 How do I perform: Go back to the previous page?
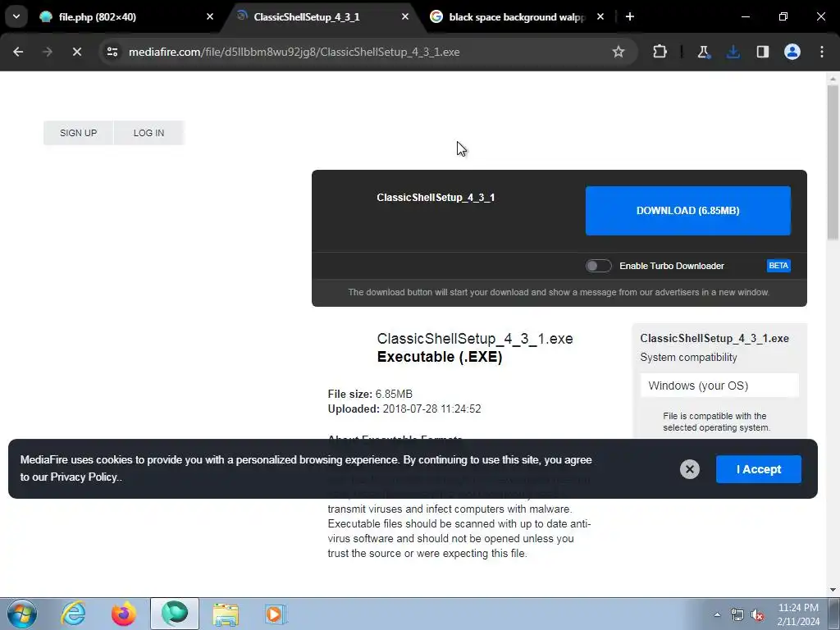(x=18, y=52)
